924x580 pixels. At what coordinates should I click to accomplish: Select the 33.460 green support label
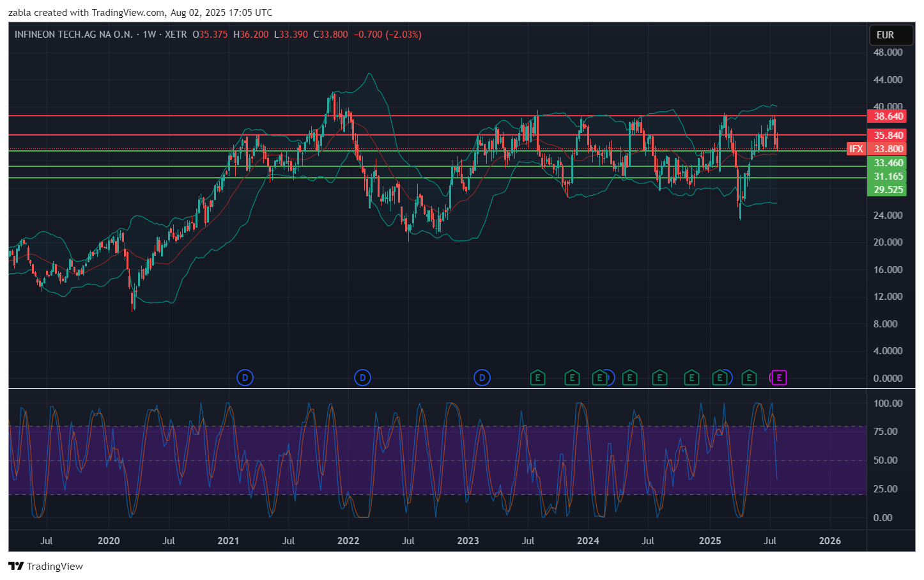[x=887, y=163]
